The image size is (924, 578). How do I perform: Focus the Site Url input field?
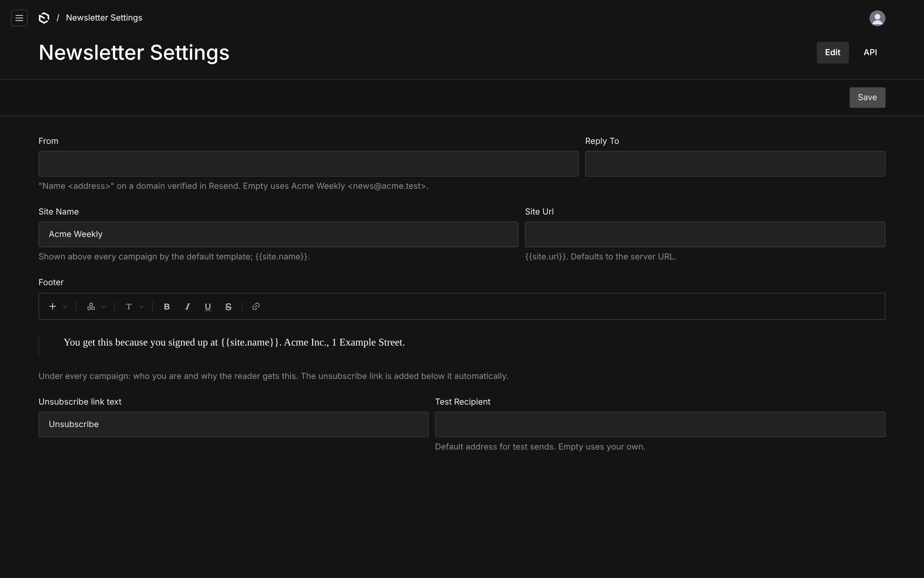click(x=705, y=234)
